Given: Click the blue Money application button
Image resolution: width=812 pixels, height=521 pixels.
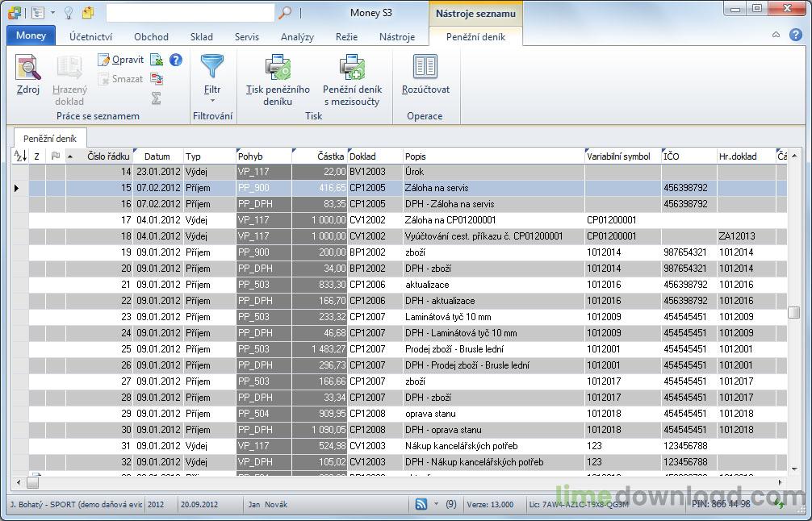Looking at the screenshot, I should point(31,35).
